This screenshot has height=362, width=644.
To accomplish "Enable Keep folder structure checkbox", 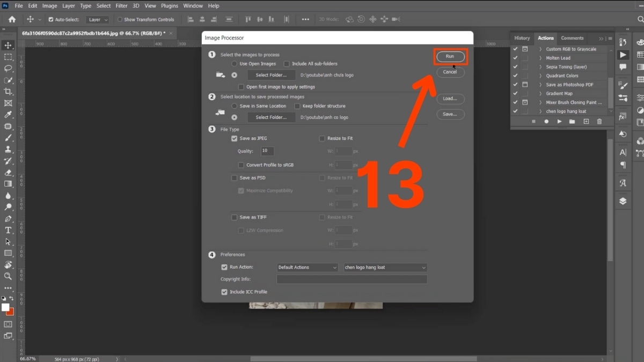I will coord(297,106).
